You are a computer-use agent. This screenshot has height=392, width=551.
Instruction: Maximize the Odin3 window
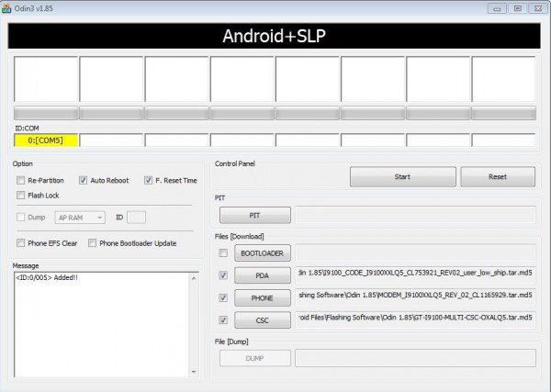[x=518, y=8]
